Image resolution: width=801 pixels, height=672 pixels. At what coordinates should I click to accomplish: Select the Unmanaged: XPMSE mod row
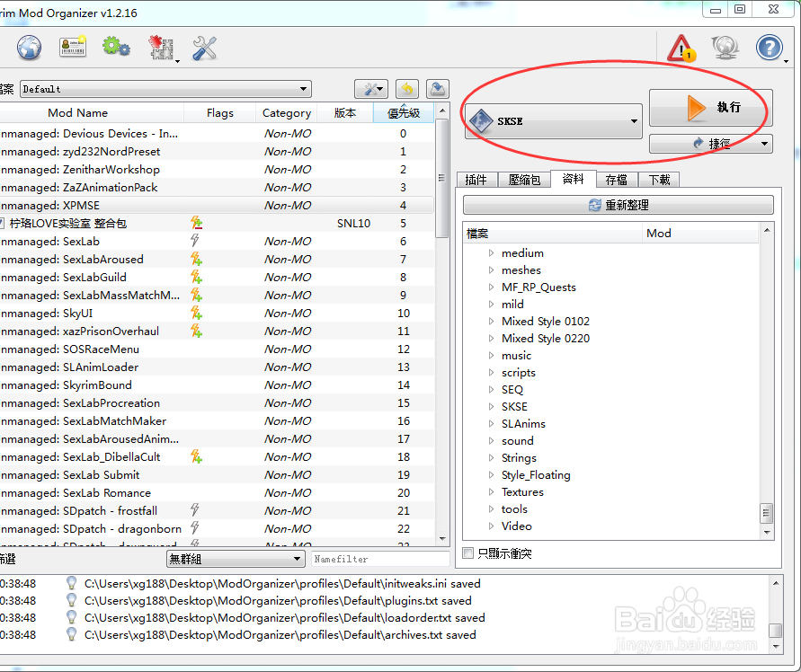click(x=218, y=205)
